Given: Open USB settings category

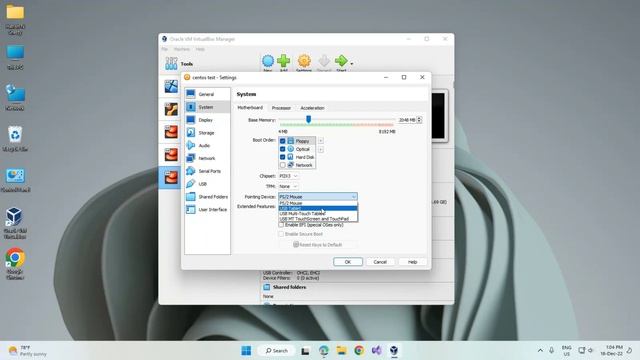Looking at the screenshot, I should click(x=207, y=184).
